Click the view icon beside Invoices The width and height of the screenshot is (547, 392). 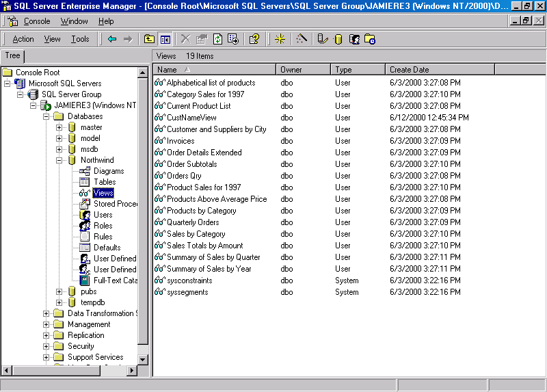click(159, 141)
